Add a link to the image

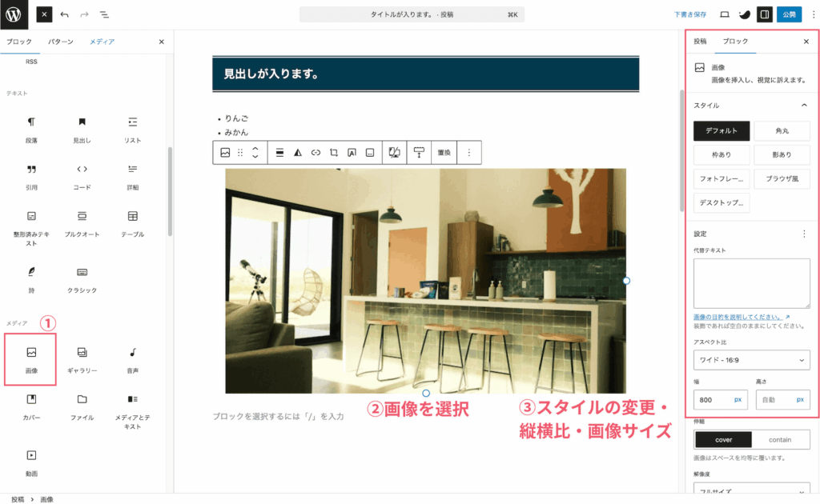316,153
